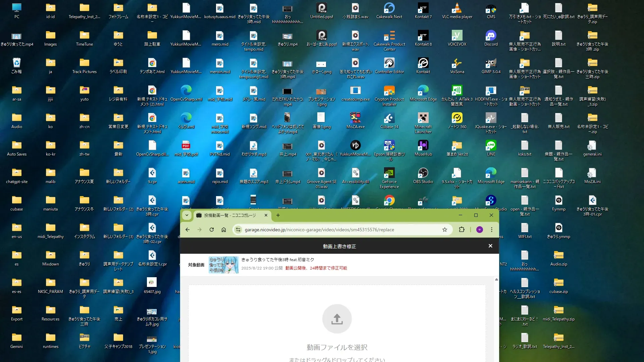Image resolution: width=644 pixels, height=362 pixels.
Task: Open the Chrome three-dot menu
Action: click(x=492, y=230)
